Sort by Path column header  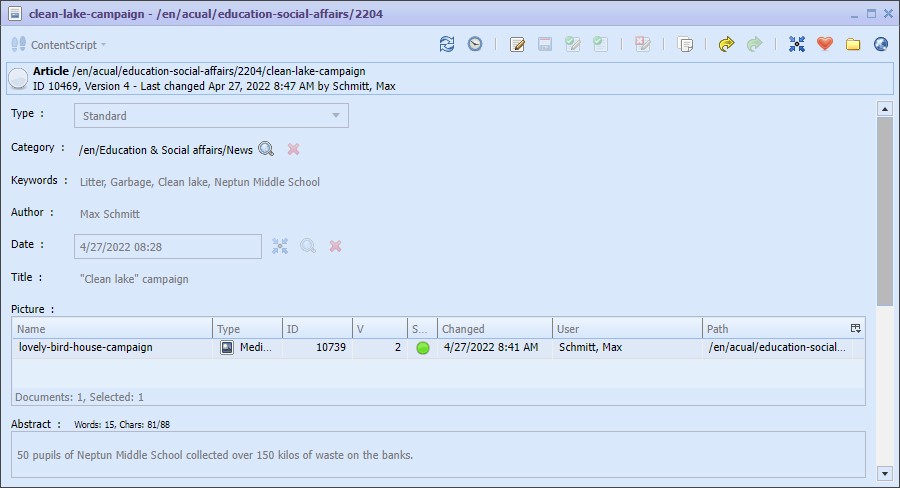click(x=775, y=329)
